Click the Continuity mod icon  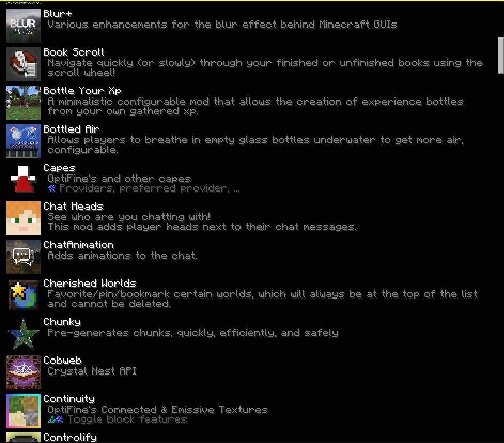pyautogui.click(x=24, y=411)
